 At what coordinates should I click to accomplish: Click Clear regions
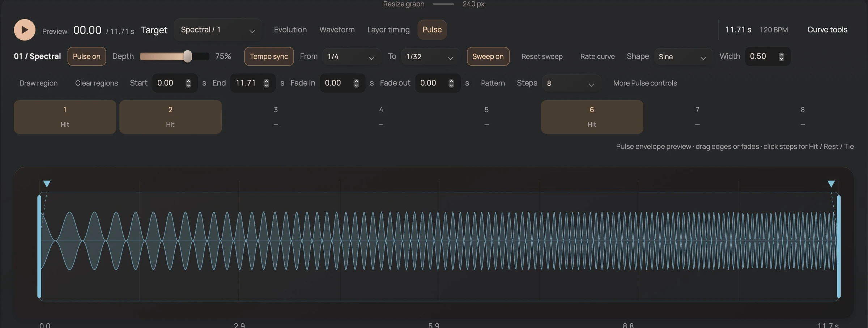[97, 83]
